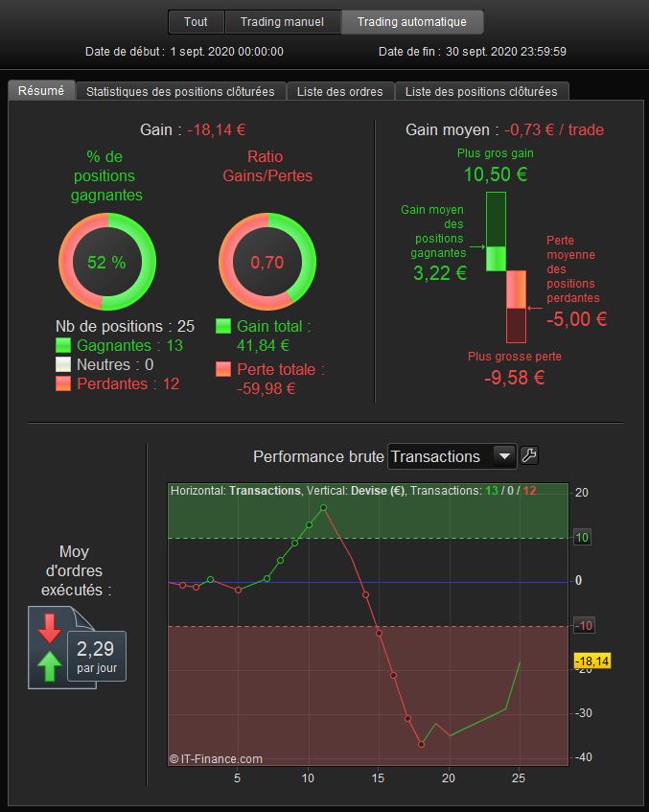Click the -59,98 € perte totale value
Viewport: 649px width, 812px height.
(267, 388)
